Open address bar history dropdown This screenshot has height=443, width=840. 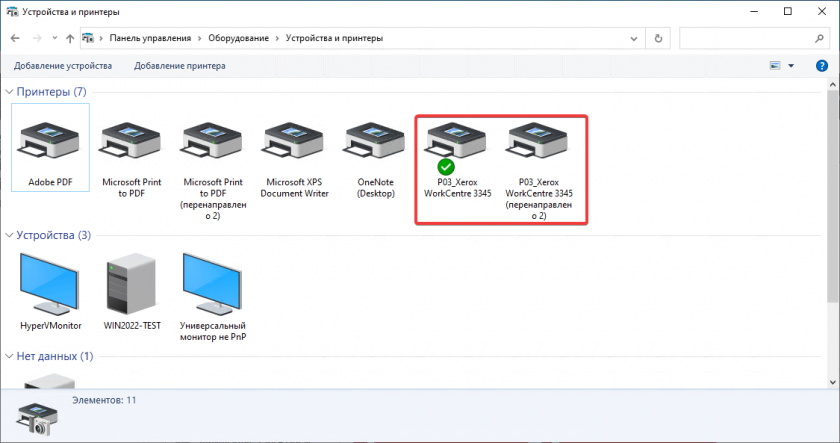tap(636, 38)
